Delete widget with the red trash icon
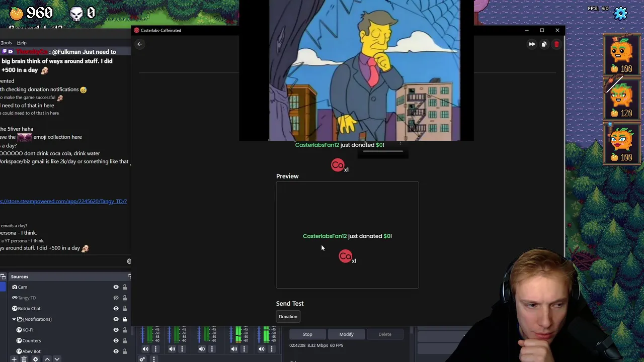Viewport: 644px width, 362px height. click(x=556, y=44)
